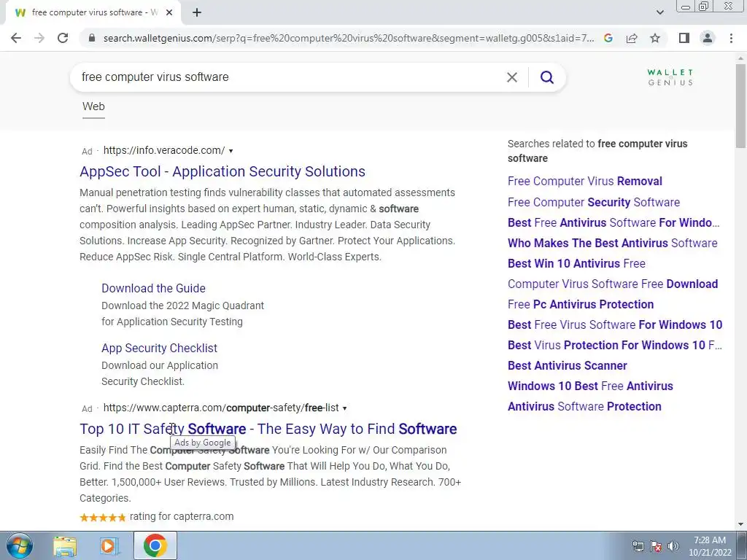Search 'Free Computer Virus Removal'

pyautogui.click(x=584, y=182)
